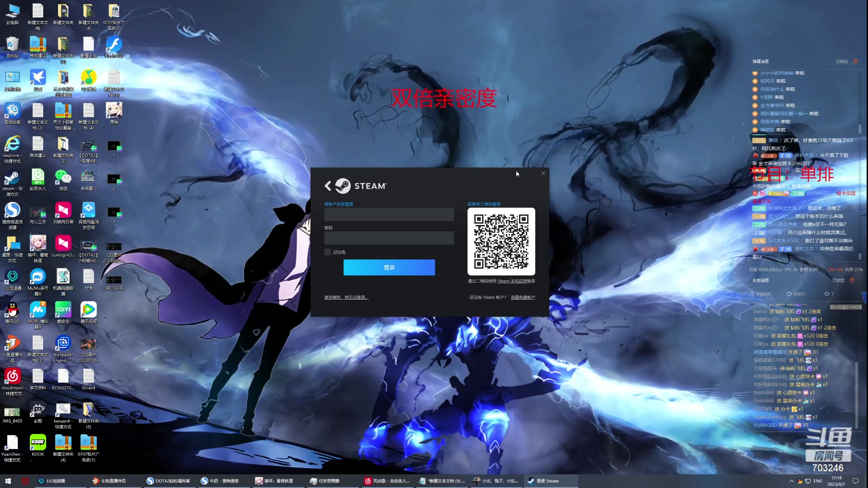Select the 崩坏：星穹铁道 desktop icon
Screen dimensions: 868x488
pos(38,249)
